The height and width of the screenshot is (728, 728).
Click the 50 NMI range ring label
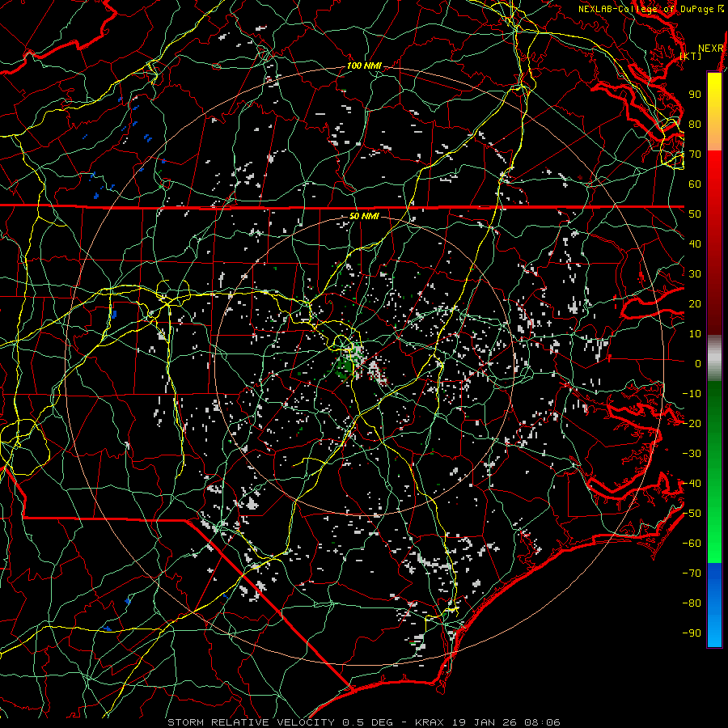click(x=364, y=216)
